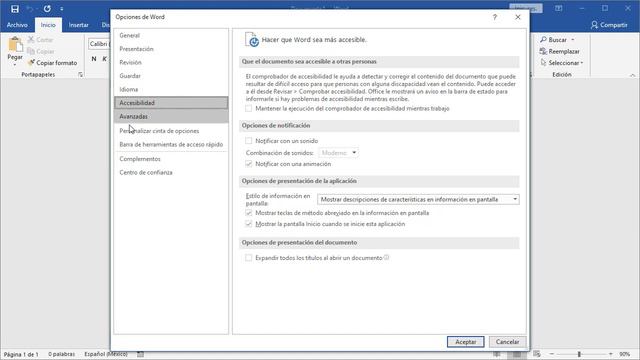Screen dimensions: 640x360
Task: Enable Mantener la ejecución del comprobador de accesibilidad
Action: point(249,109)
